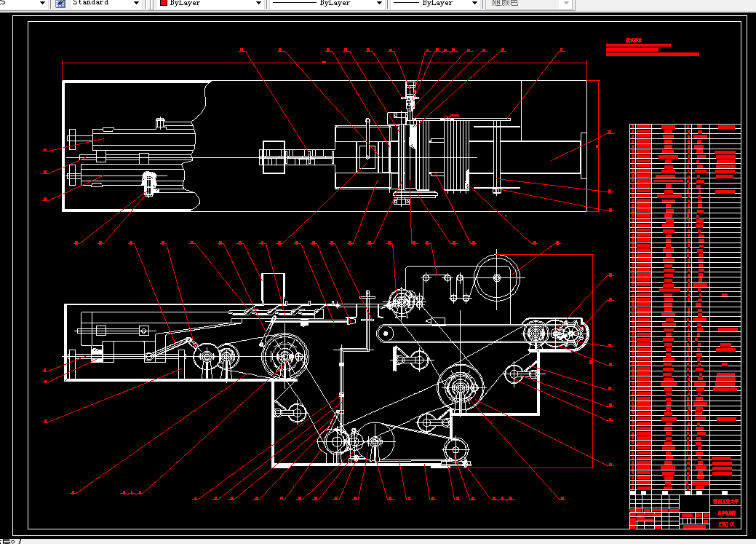Screen dimensions: 756x544
Task: Select the rectangular hopper atop the left frame
Action: [x=274, y=288]
